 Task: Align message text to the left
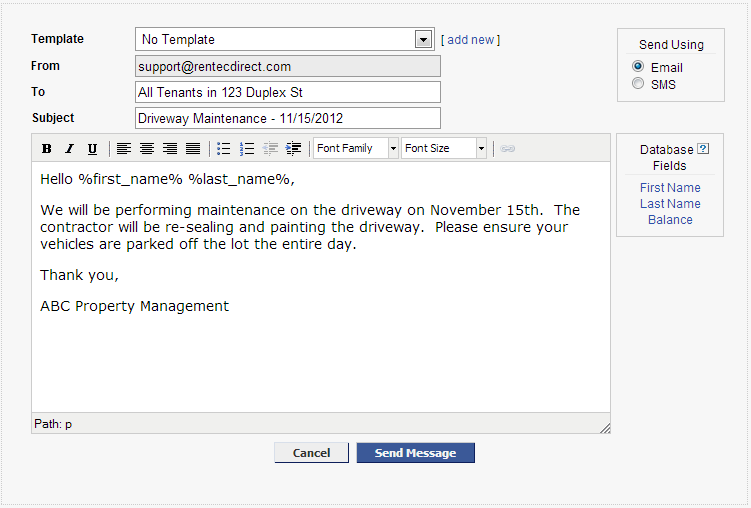(x=124, y=149)
